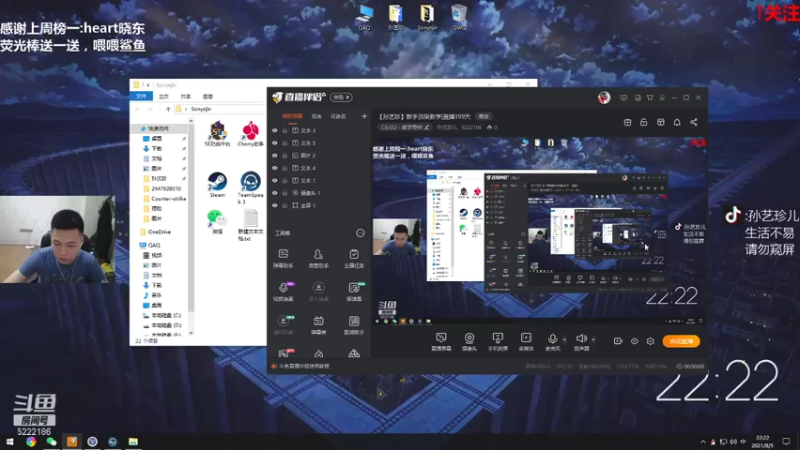The image size is (800, 450).
Task: Toggle visibility of the 图片 2 source
Action: tap(274, 156)
